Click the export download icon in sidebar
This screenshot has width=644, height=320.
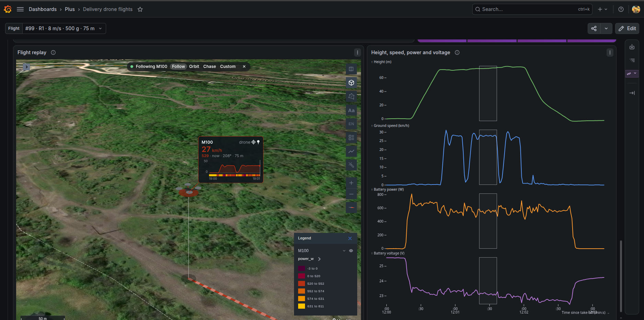[632, 47]
